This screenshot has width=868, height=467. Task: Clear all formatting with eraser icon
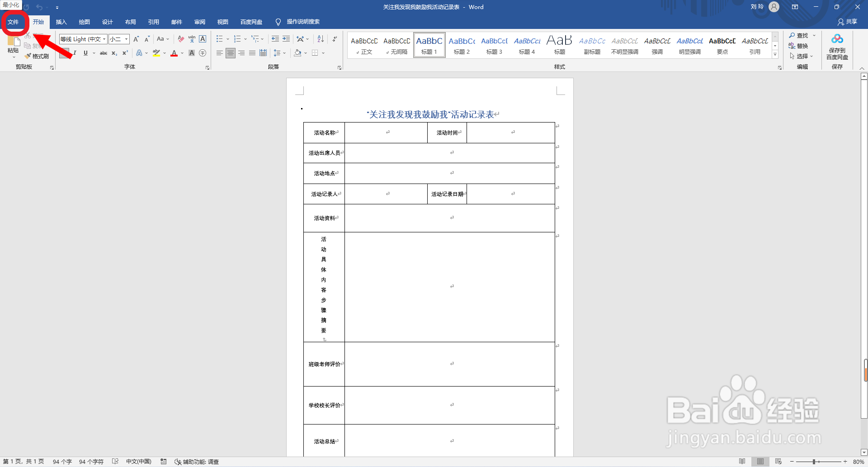coord(181,39)
